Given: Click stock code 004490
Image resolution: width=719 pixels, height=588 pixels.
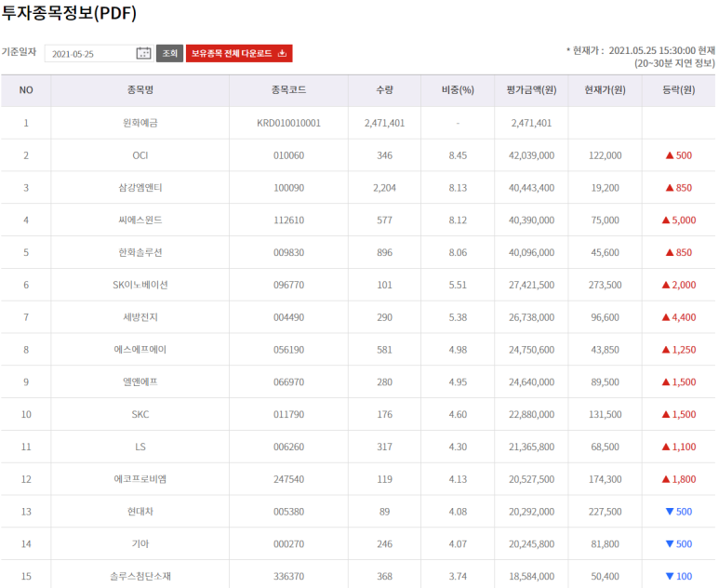Looking at the screenshot, I should [289, 317].
